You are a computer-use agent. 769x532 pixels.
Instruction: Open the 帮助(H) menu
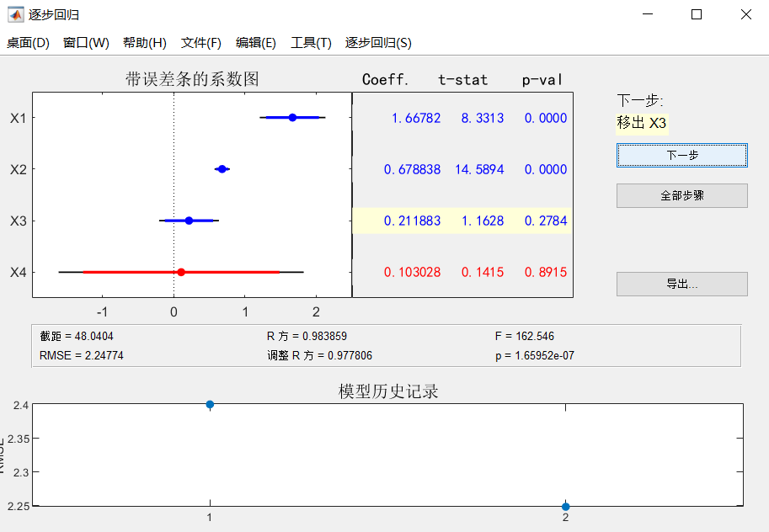(145, 43)
